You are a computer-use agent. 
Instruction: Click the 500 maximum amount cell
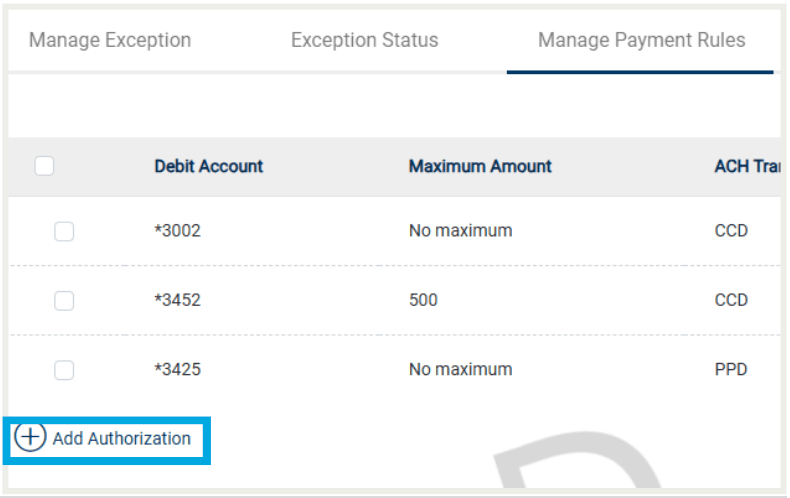(423, 300)
